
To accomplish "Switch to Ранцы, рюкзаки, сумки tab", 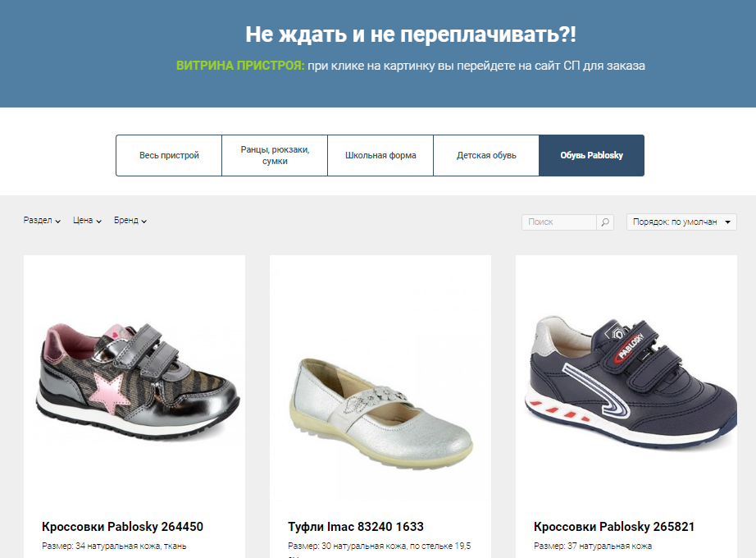I will click(x=275, y=155).
